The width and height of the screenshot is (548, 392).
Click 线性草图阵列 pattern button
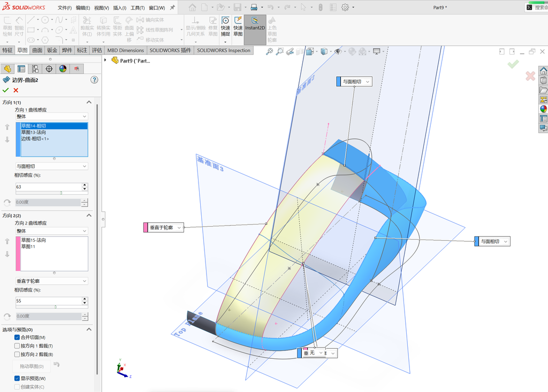155,30
